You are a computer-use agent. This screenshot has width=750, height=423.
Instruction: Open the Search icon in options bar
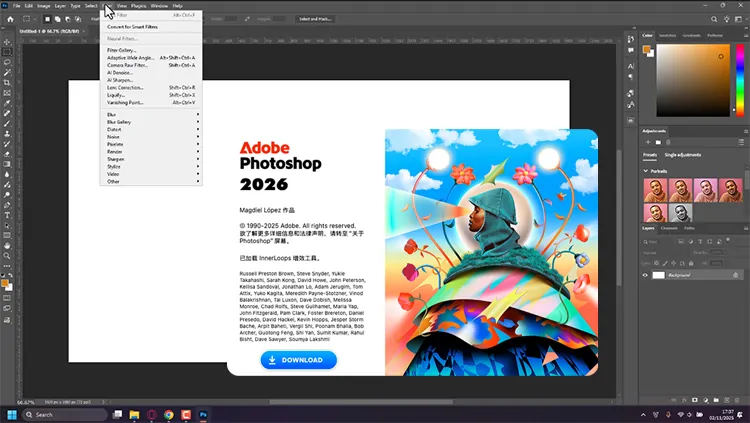click(x=714, y=19)
